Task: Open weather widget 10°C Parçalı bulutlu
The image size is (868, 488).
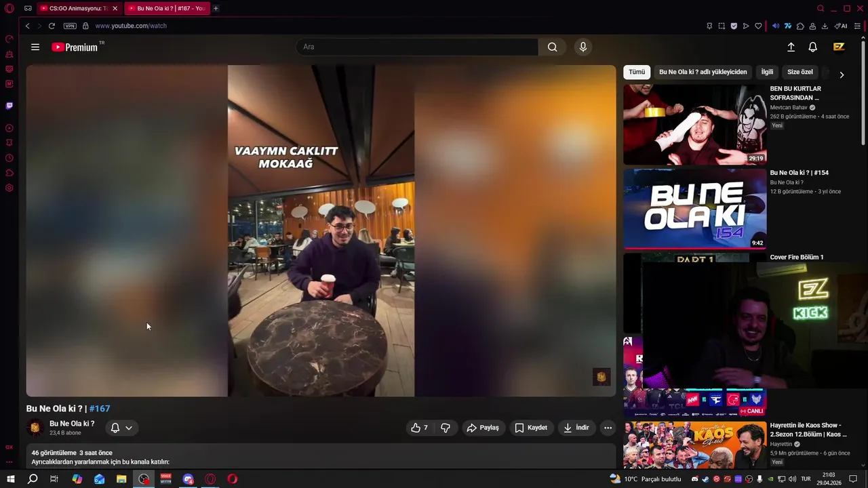Action: [645, 479]
